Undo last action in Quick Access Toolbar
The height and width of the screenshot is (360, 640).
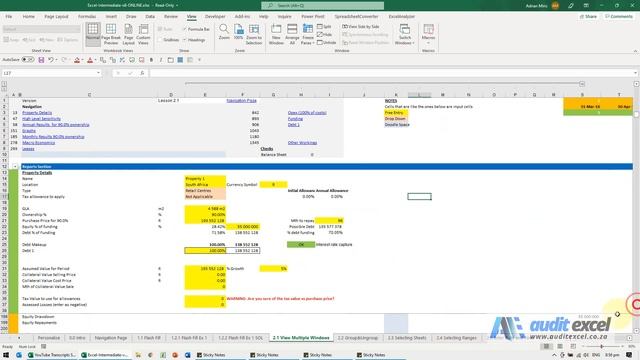tap(51, 60)
